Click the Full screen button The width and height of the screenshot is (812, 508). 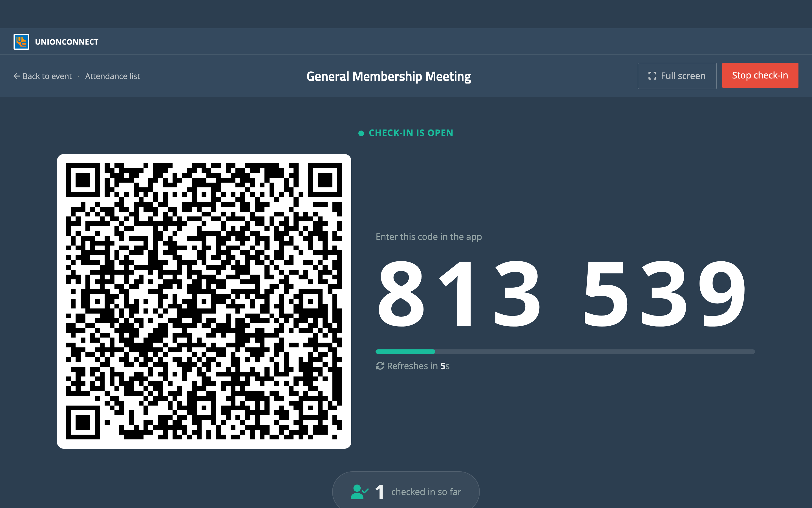[x=677, y=76]
